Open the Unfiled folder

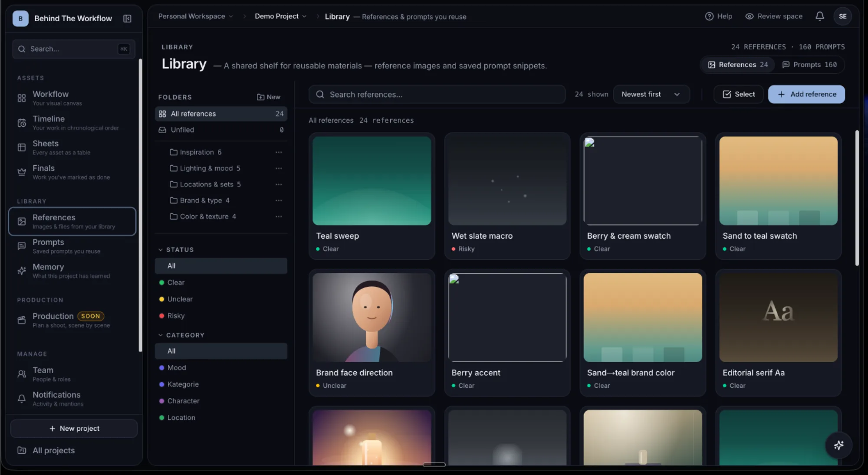click(x=221, y=130)
